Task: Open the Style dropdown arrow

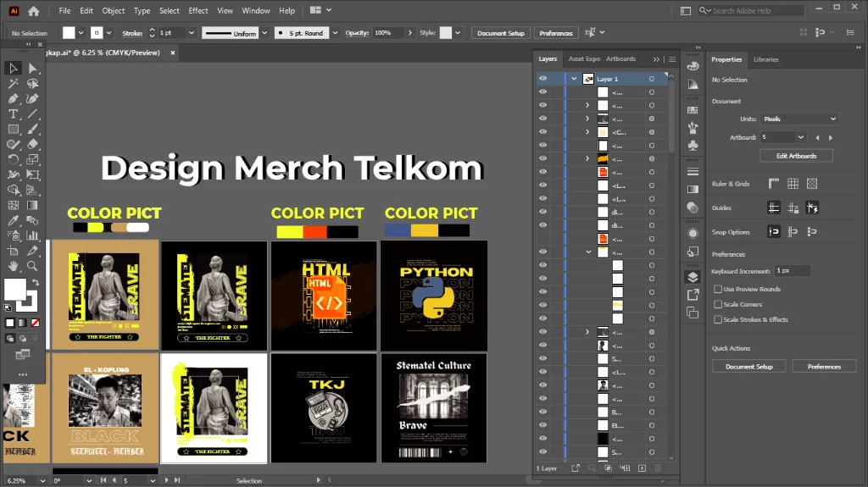Action: tap(458, 33)
